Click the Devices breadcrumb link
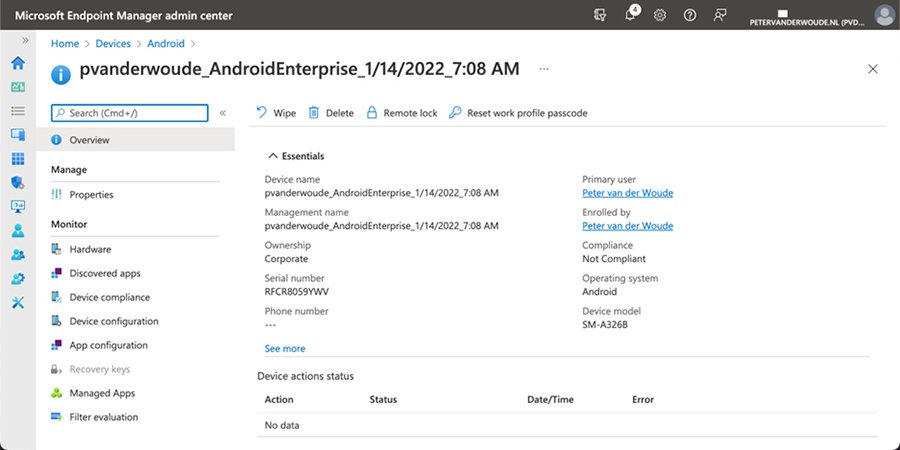 [x=113, y=44]
